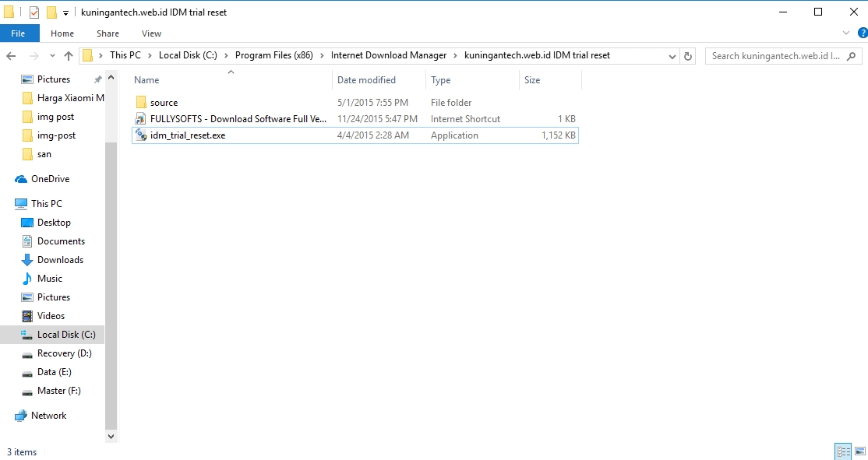Image resolution: width=868 pixels, height=460 pixels.
Task: Open Documents in navigation pane
Action: (x=53, y=241)
